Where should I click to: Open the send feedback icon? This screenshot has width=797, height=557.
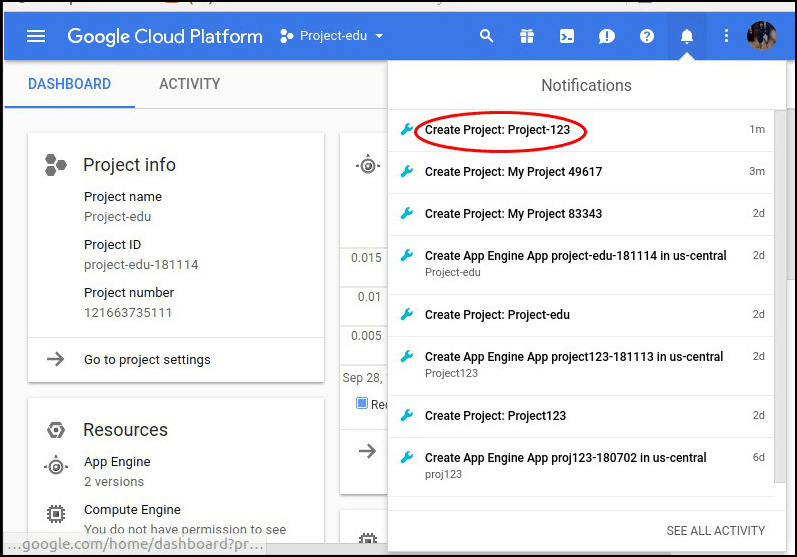(606, 36)
